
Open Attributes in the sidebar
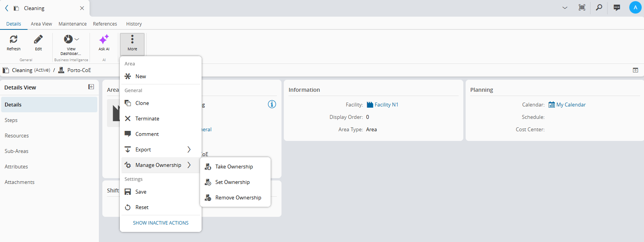pos(49,166)
